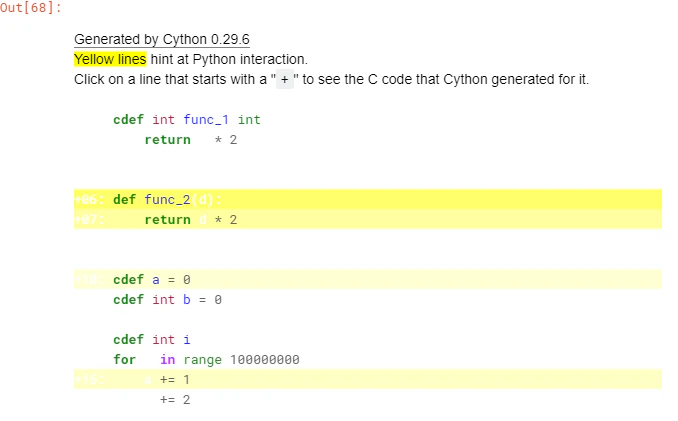Click 'to see the C code' instruction text
This screenshot has height=421, width=678.
point(357,80)
